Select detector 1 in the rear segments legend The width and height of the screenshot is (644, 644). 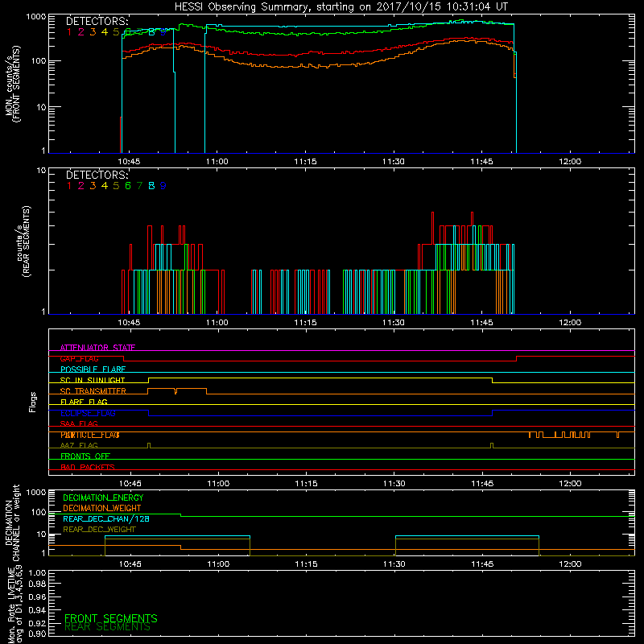coord(69,186)
